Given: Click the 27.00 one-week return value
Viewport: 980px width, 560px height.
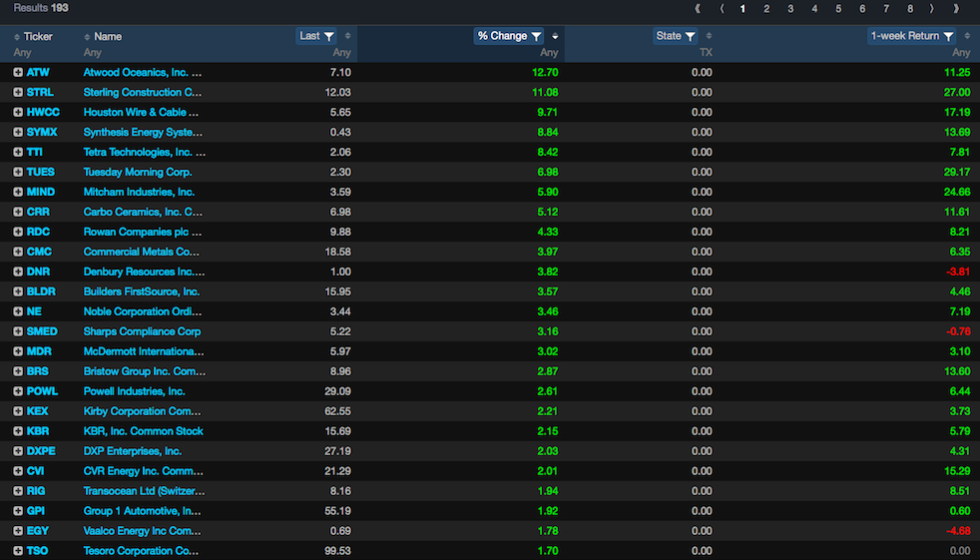Looking at the screenshot, I should tap(957, 93).
